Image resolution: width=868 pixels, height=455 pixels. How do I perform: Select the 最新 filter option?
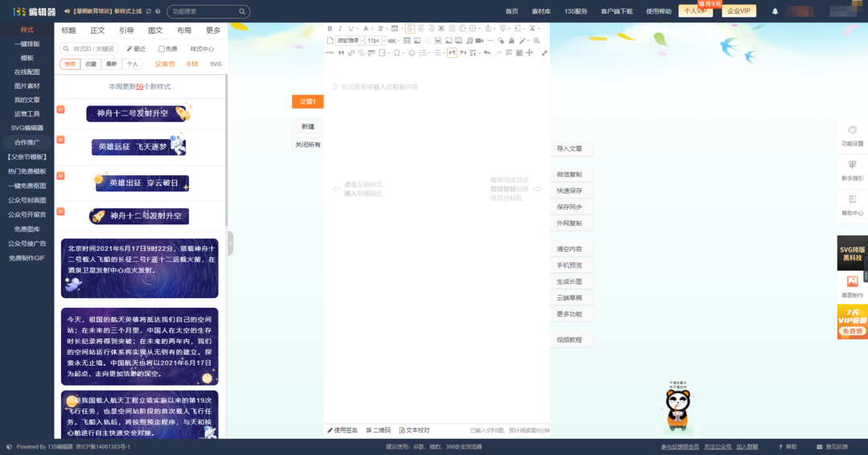pos(112,64)
